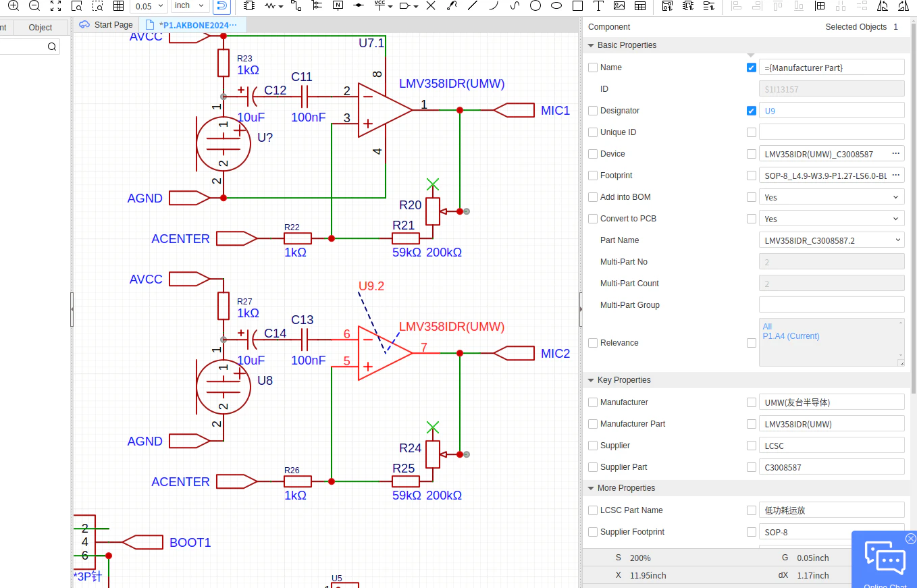Place a VCC power symbol

(379, 6)
